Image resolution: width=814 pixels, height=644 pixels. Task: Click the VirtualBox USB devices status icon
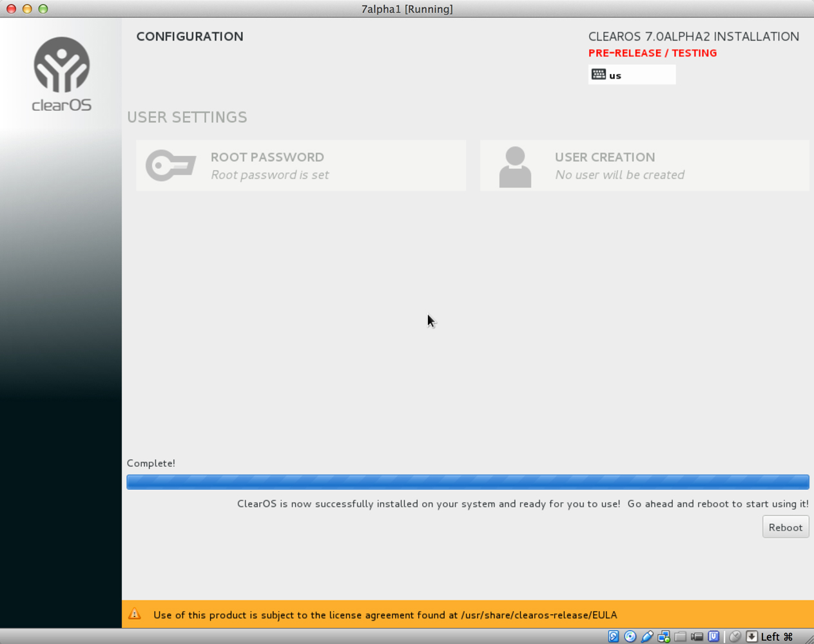(647, 636)
